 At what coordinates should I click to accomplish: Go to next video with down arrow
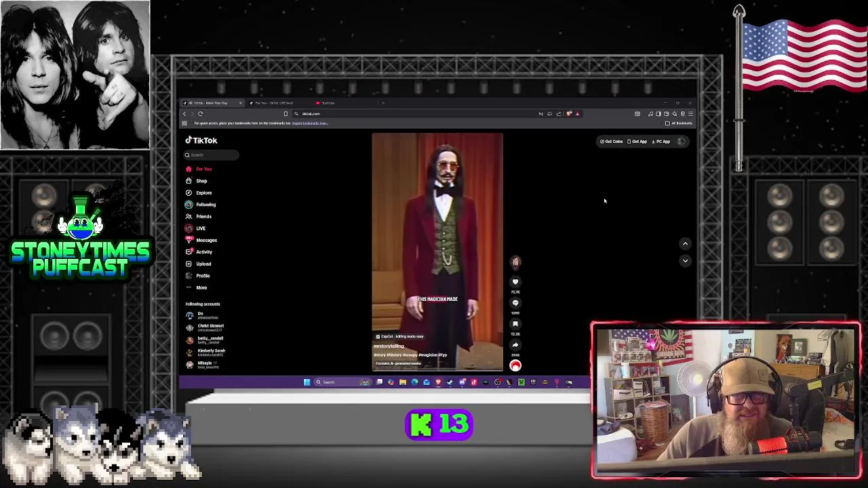click(x=685, y=260)
